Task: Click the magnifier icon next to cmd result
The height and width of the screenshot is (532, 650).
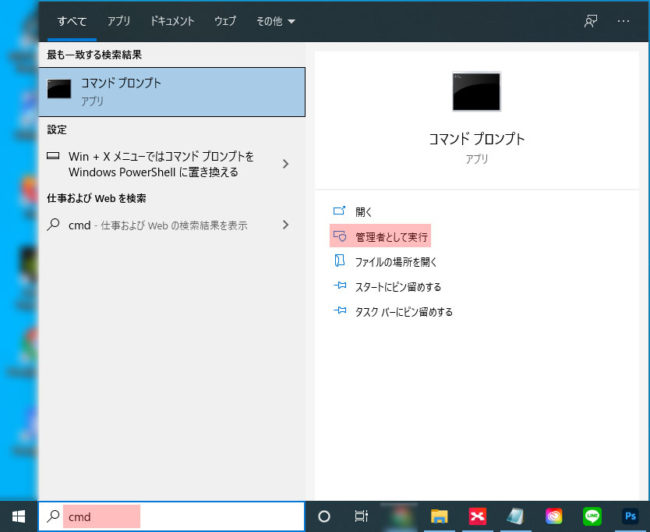Action: click(x=53, y=225)
